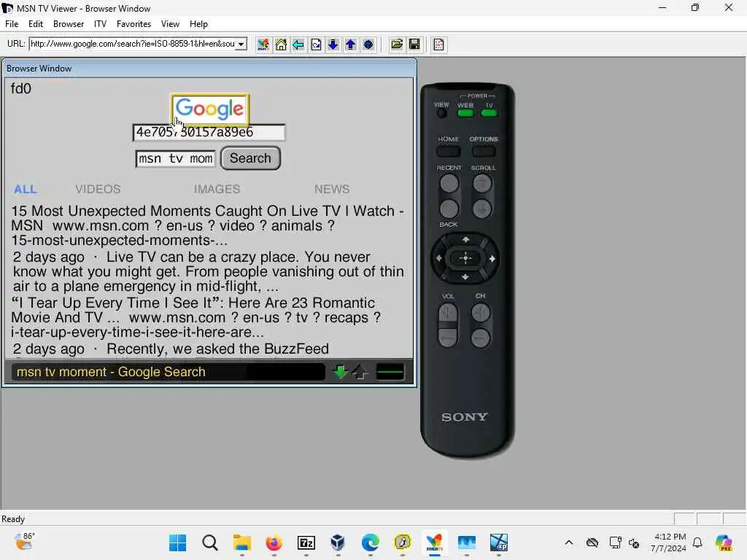Image resolution: width=747 pixels, height=560 pixels.
Task: Click the blue up arrow toolbar icon
Action: click(351, 44)
